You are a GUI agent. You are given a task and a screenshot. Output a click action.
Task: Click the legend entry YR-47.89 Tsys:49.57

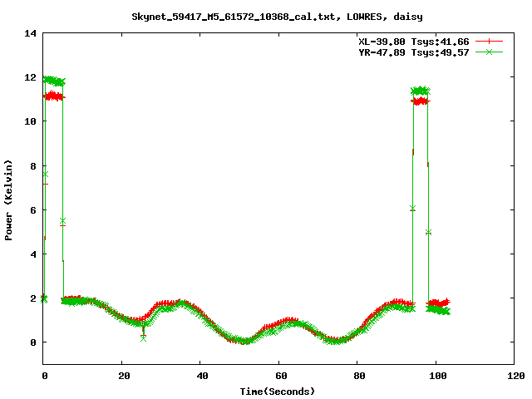point(414,52)
